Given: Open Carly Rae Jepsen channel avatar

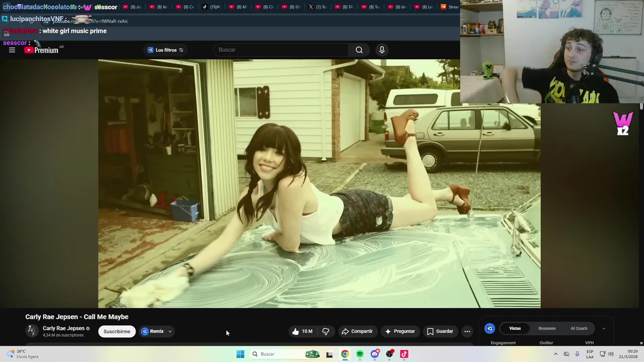Looking at the screenshot, I should pyautogui.click(x=32, y=331).
